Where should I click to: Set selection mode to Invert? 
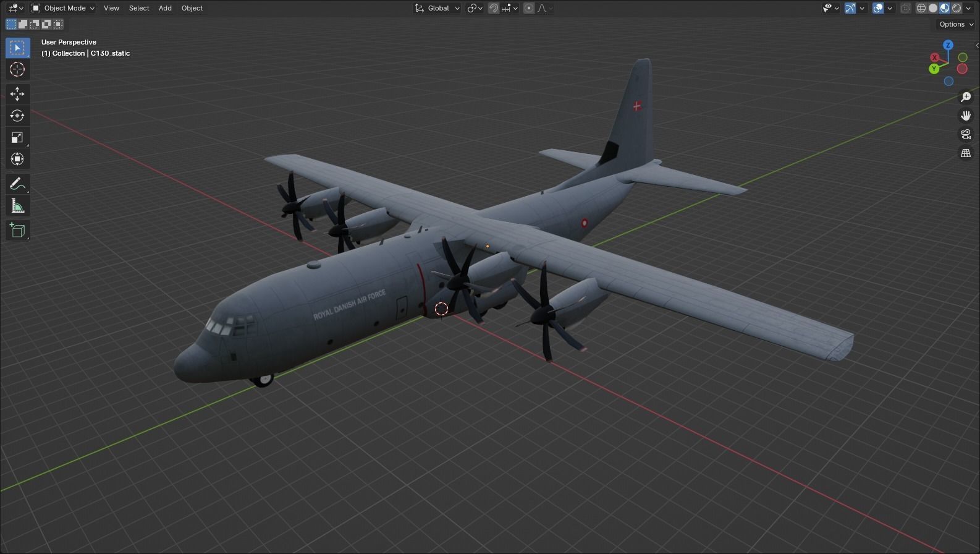click(46, 24)
